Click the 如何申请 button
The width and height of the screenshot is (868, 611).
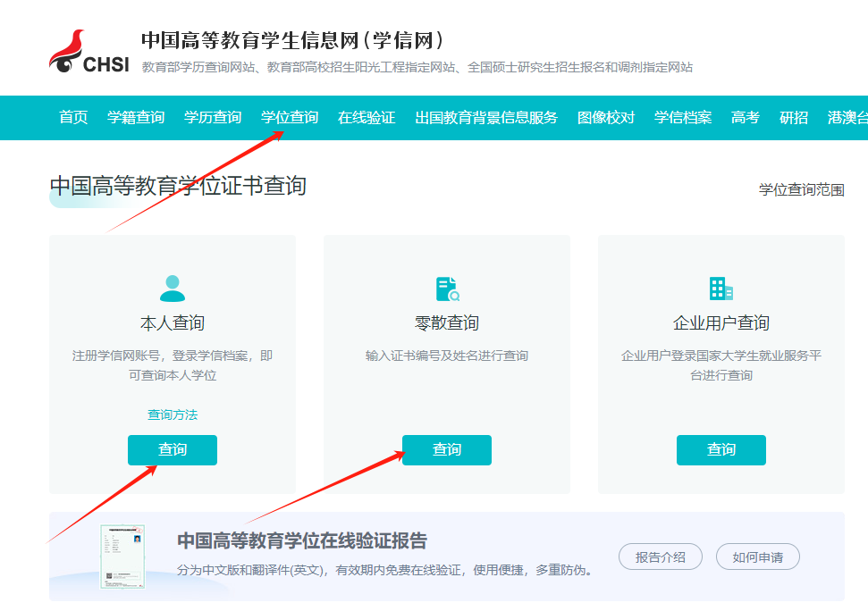(758, 557)
